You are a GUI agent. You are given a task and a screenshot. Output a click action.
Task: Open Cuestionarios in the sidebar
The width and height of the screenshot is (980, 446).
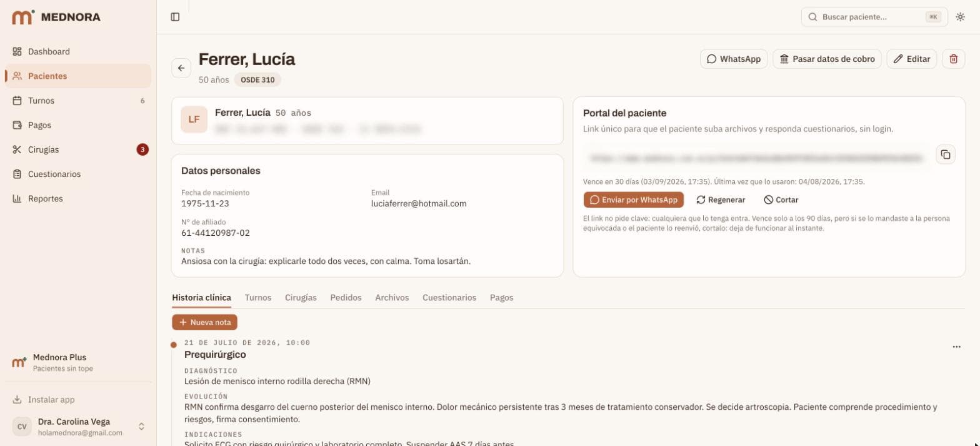tap(78, 174)
